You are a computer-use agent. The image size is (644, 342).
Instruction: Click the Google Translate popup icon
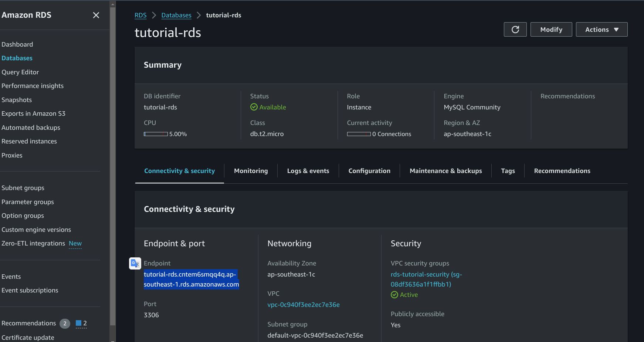[135, 263]
